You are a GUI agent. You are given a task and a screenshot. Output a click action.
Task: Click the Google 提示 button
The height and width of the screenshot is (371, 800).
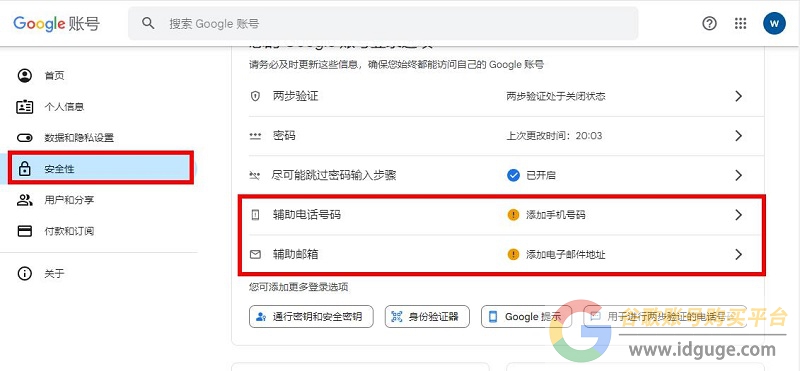click(526, 316)
